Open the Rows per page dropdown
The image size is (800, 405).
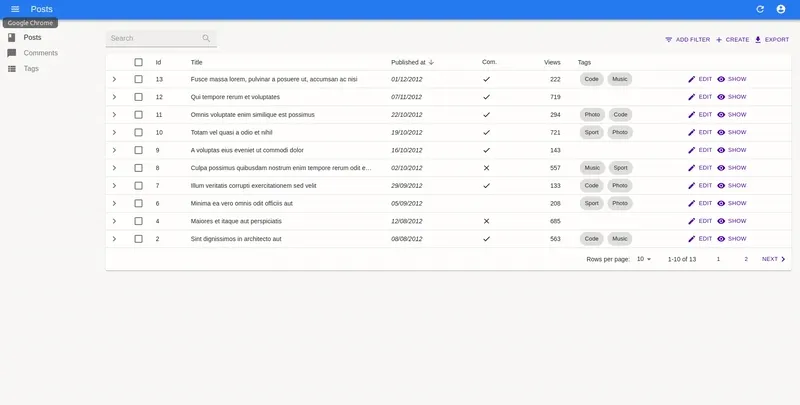[x=644, y=259]
